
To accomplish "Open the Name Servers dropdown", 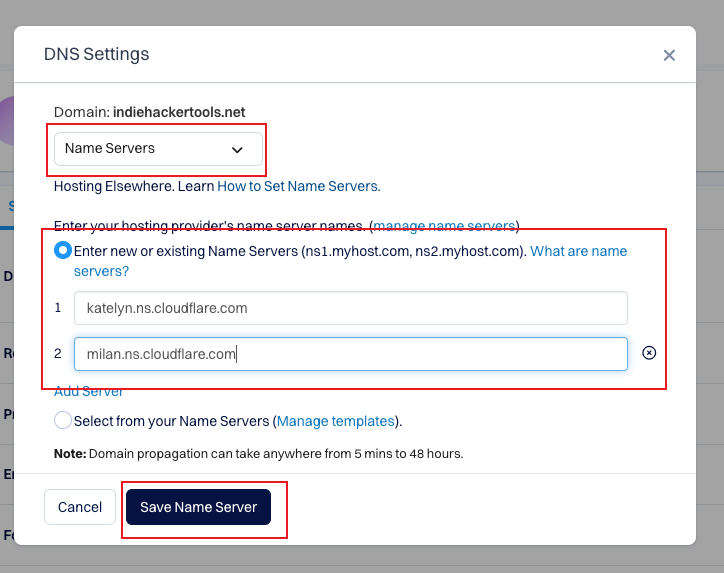I will [158, 149].
